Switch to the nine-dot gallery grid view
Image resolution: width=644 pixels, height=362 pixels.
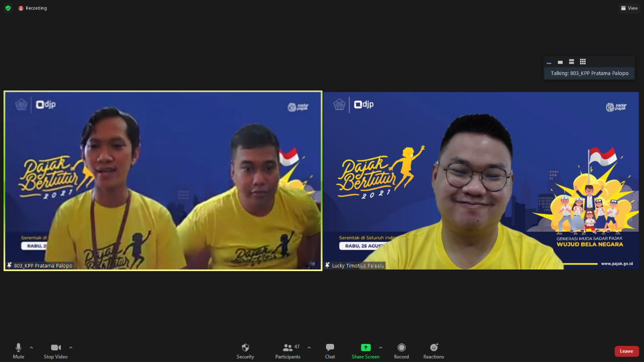pyautogui.click(x=583, y=62)
